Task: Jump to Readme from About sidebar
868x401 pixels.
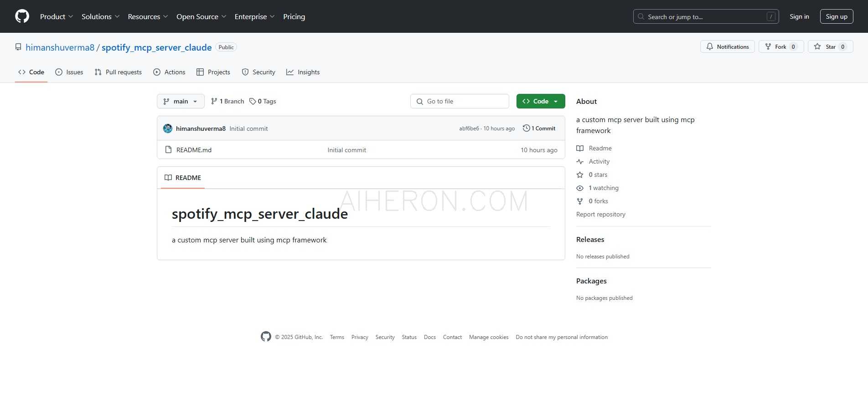Action: [x=594, y=148]
